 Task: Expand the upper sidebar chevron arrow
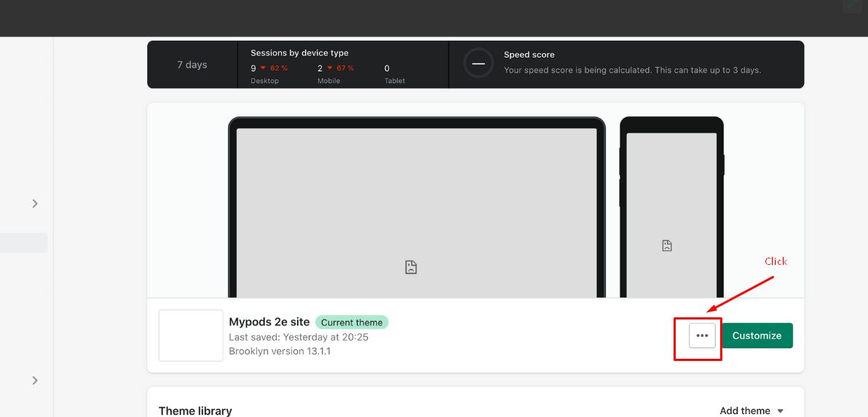tap(35, 204)
